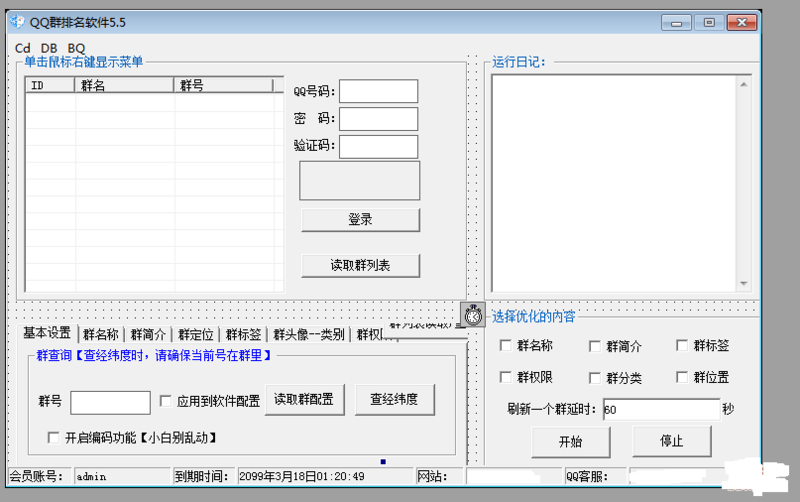Click the QQ群排名软件 title bar app icon
This screenshot has width=800, height=502.
coord(17,22)
